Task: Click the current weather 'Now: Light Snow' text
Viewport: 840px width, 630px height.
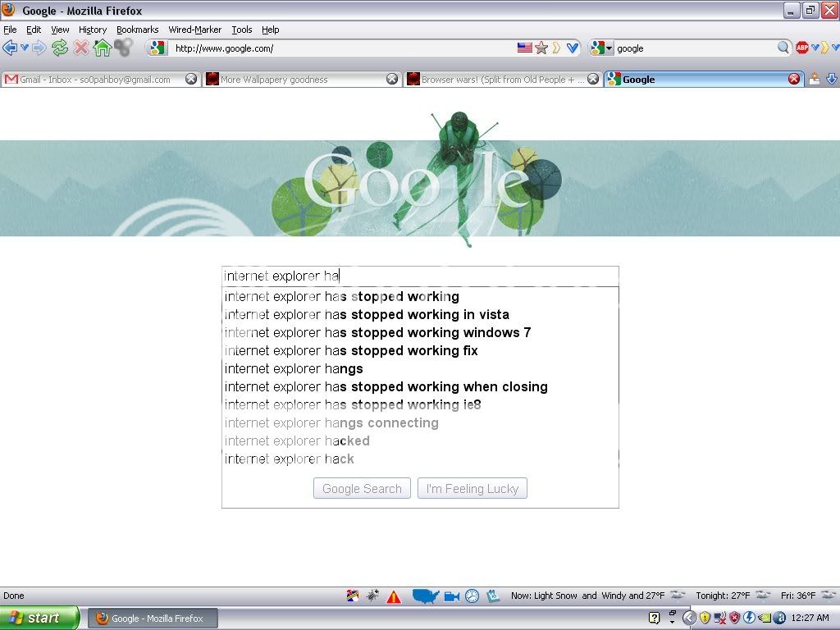Action: point(587,596)
